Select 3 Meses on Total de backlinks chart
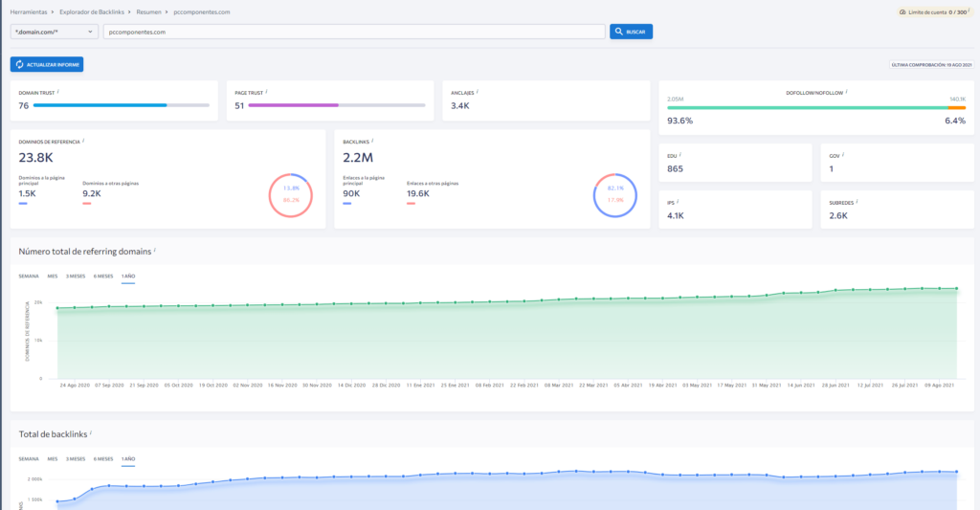 click(76, 458)
